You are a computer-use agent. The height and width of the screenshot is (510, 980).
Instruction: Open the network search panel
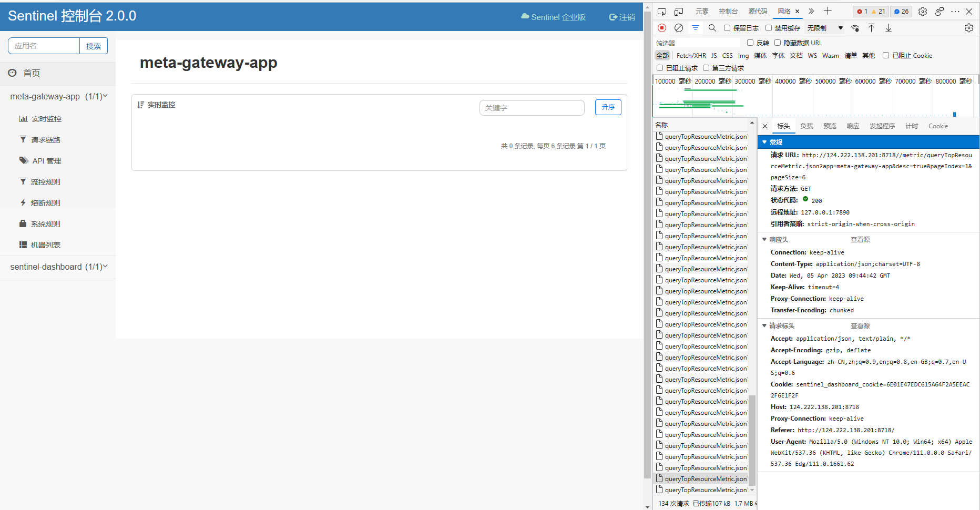[712, 28]
